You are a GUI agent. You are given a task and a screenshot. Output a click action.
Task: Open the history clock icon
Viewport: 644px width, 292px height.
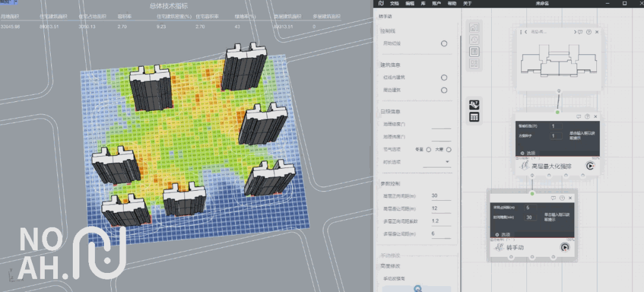[474, 39]
